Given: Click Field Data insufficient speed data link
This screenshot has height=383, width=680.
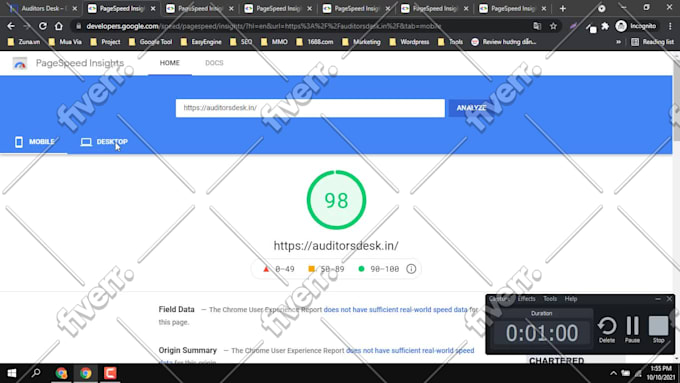Looking at the screenshot, I should pyautogui.click(x=396, y=310).
